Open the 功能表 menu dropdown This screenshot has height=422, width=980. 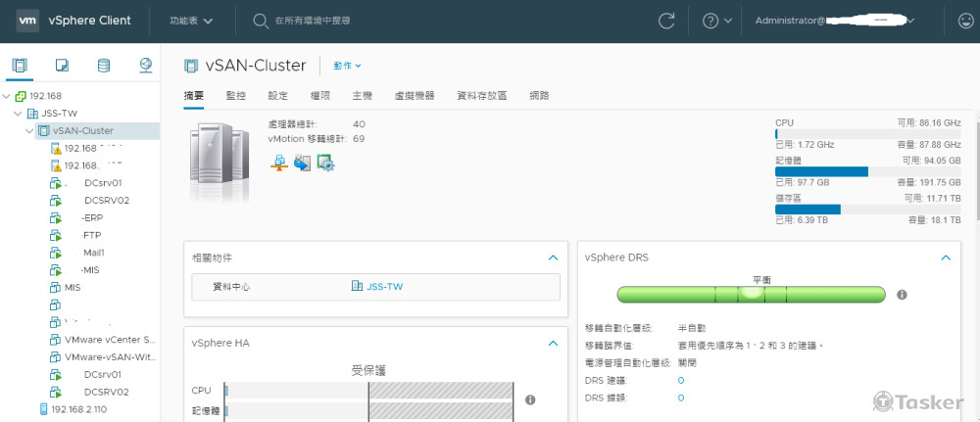tap(191, 21)
